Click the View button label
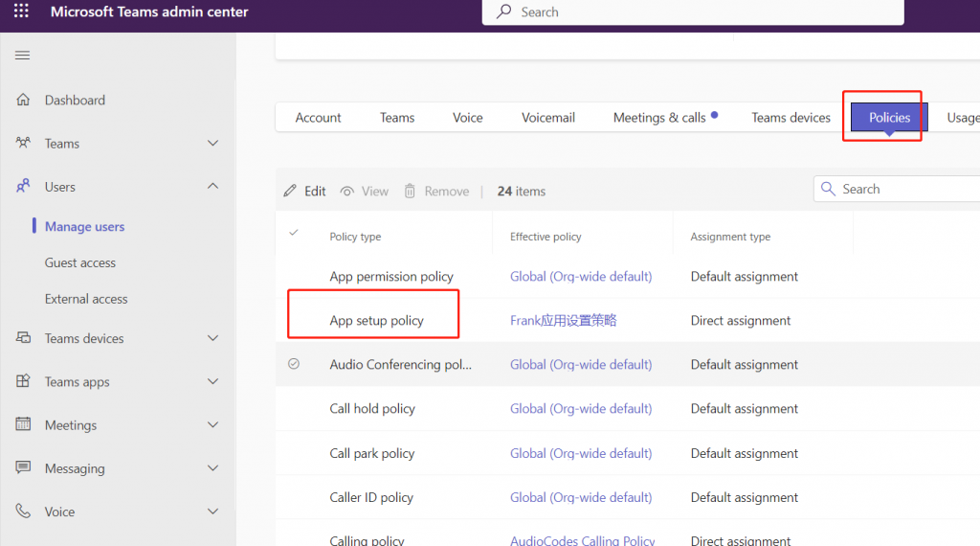Screen dimensions: 980x546 (375, 192)
